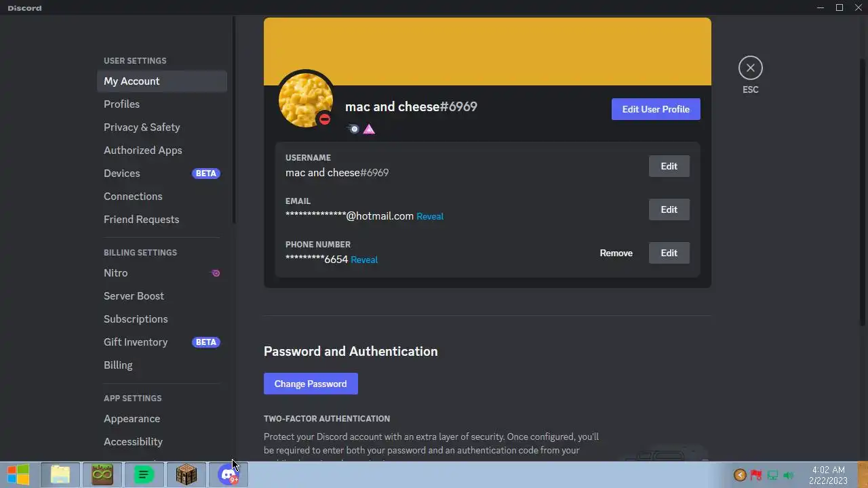Image resolution: width=868 pixels, height=488 pixels.
Task: Open the Connections settings tab
Action: point(162,196)
